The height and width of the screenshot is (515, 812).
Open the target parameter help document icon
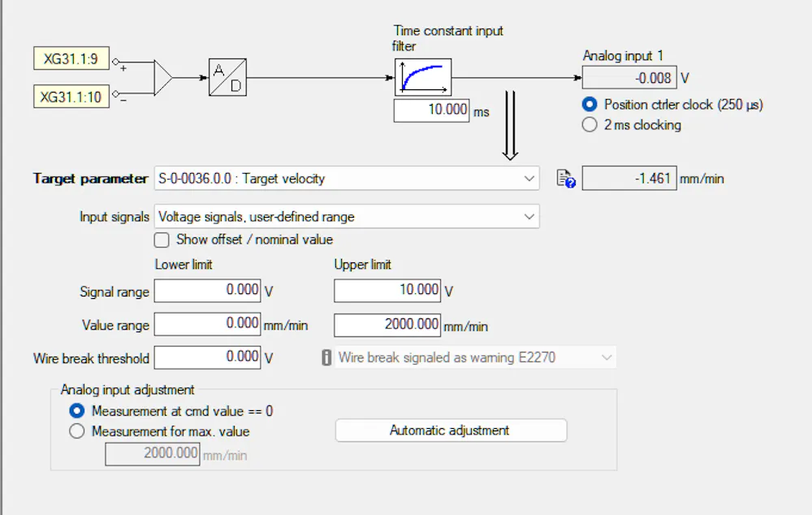[x=565, y=179]
